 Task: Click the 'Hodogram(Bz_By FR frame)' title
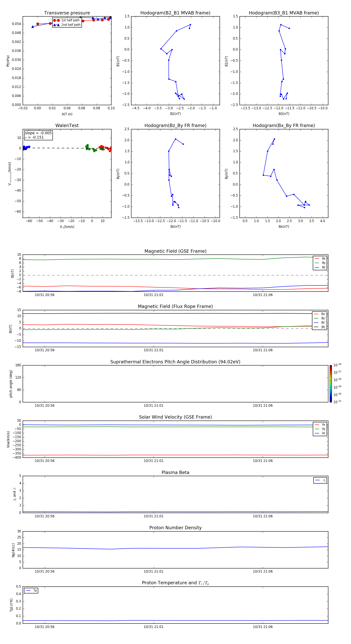coord(175,125)
